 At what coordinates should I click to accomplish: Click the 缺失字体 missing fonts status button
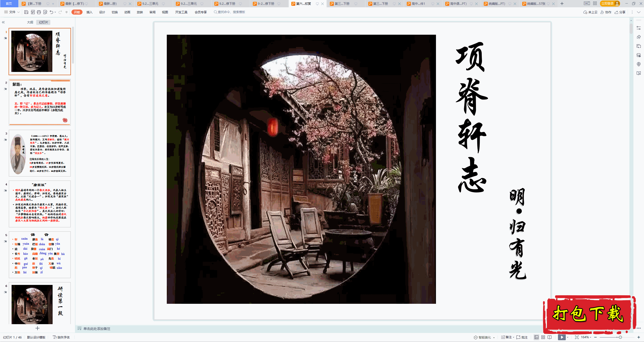coord(61,337)
